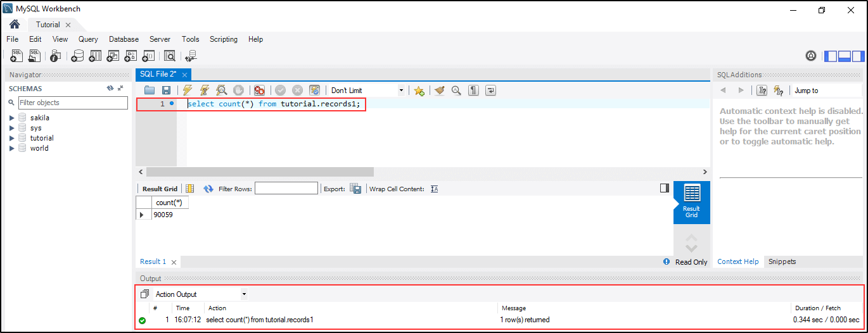Expand the sys schema

click(12, 128)
